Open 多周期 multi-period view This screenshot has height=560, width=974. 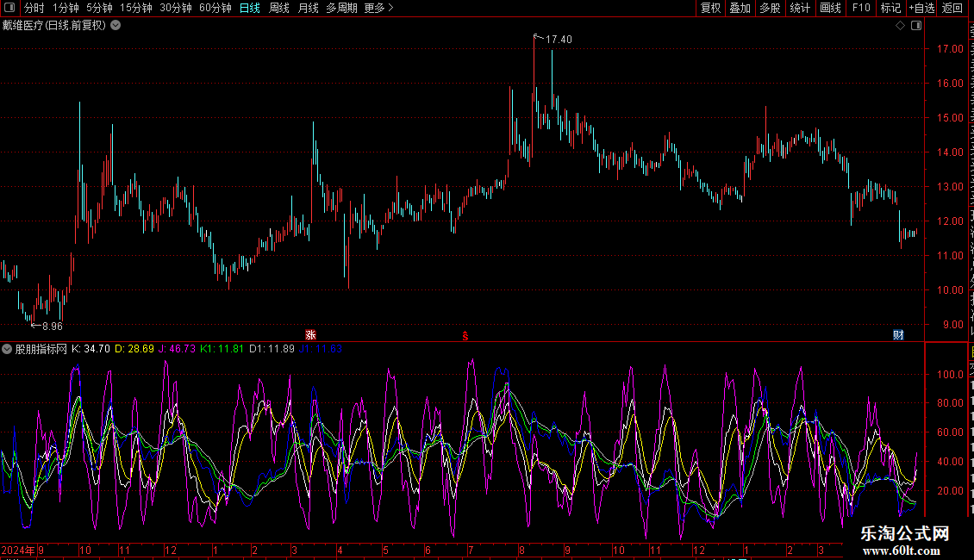[341, 8]
